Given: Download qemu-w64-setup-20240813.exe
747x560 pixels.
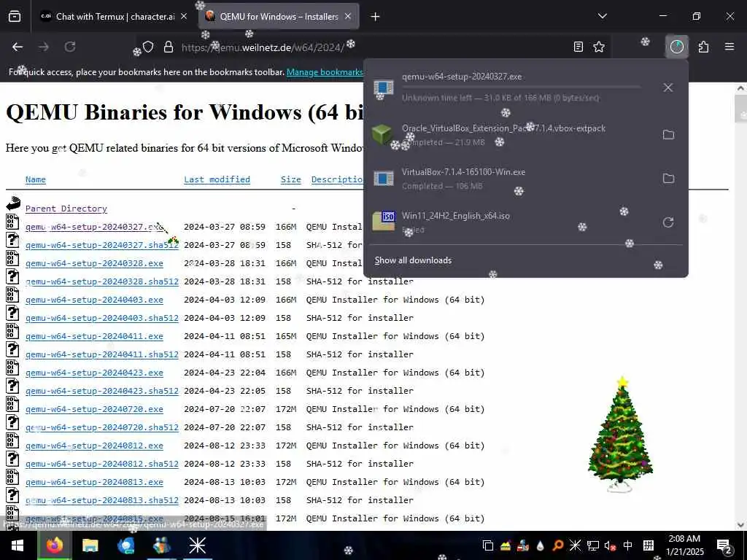Looking at the screenshot, I should click(94, 483).
